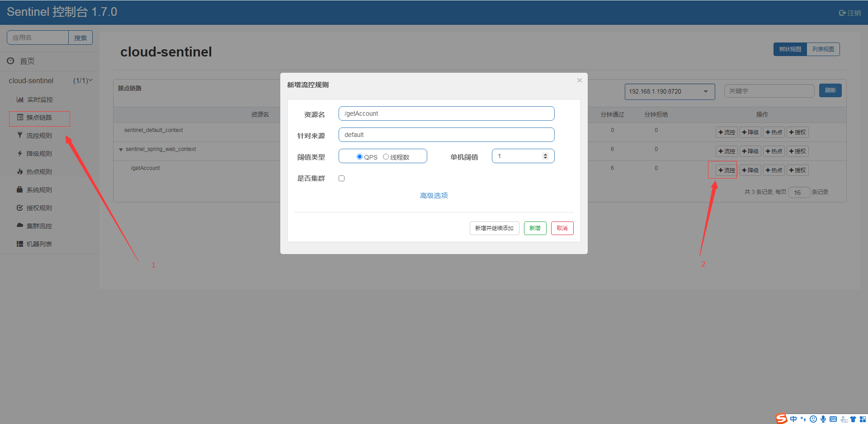Focus the 关键字 keyword field
This screenshot has height=424, width=868.
pyautogui.click(x=769, y=91)
